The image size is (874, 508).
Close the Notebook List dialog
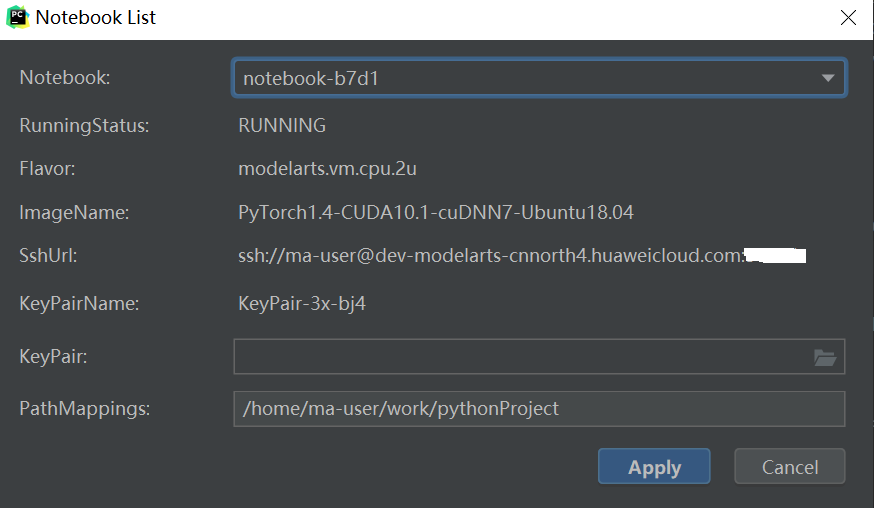[x=848, y=18]
